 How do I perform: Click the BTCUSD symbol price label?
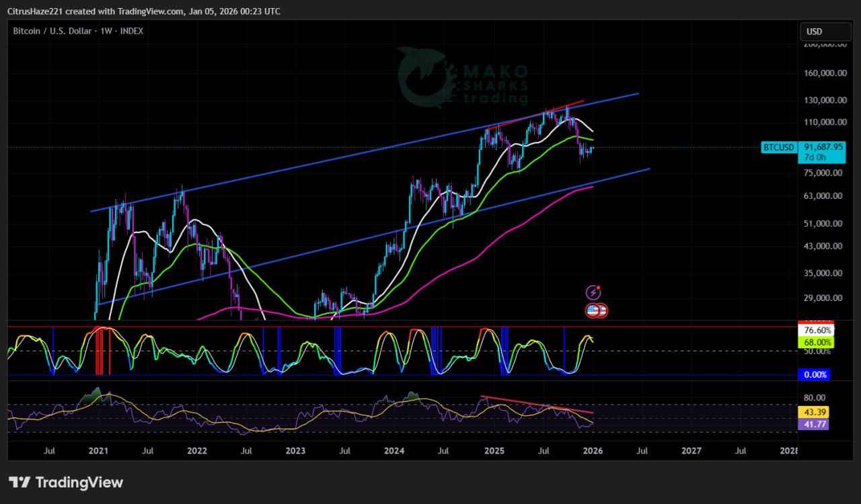[778, 147]
